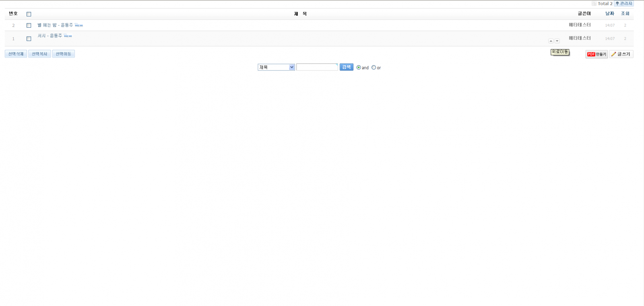
Task: Click the 검색 search button
Action: 346,67
